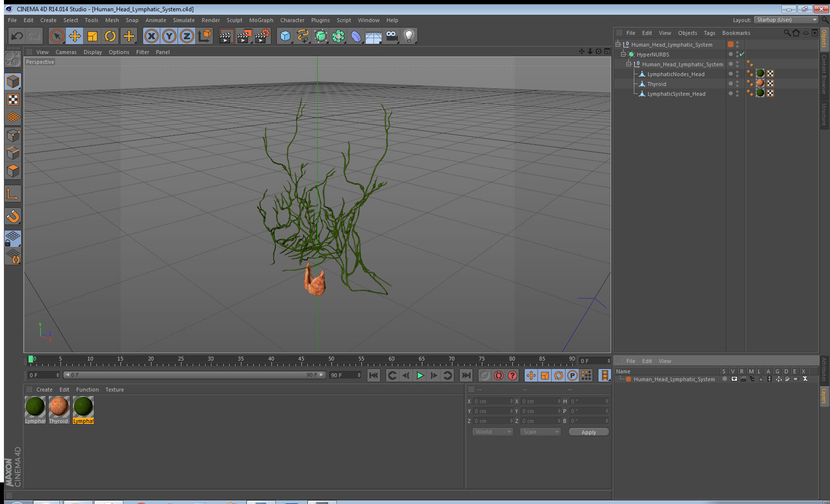Open the Layers side tab
This screenshot has width=830, height=504.
click(x=824, y=395)
